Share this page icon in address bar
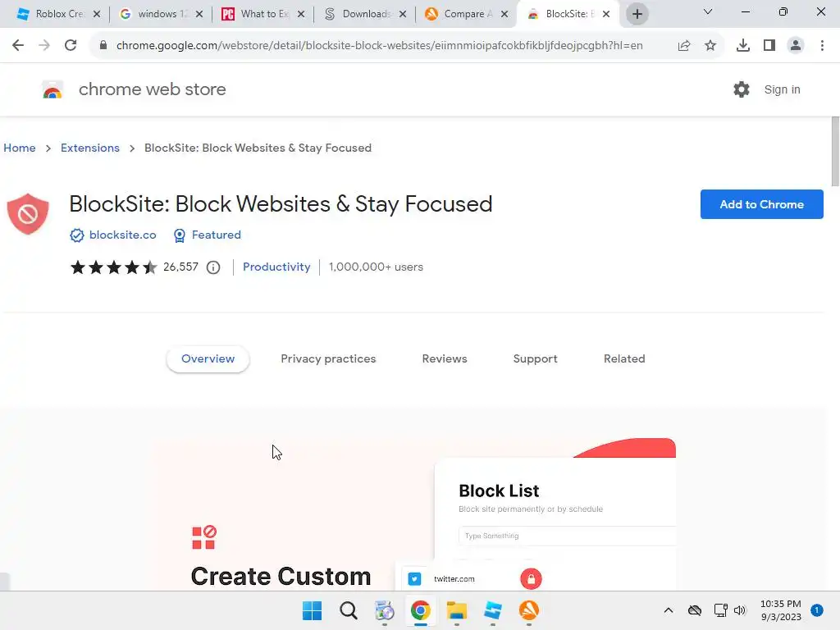The height and width of the screenshot is (630, 840). coord(684,46)
